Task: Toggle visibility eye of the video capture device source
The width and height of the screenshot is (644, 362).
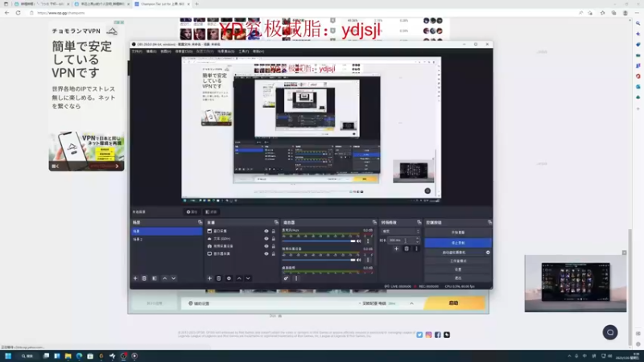Action: coord(266,246)
